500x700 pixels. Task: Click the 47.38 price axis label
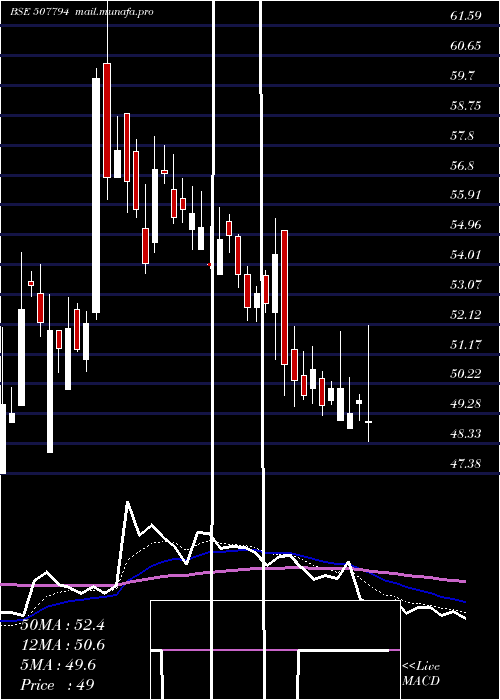(x=466, y=464)
